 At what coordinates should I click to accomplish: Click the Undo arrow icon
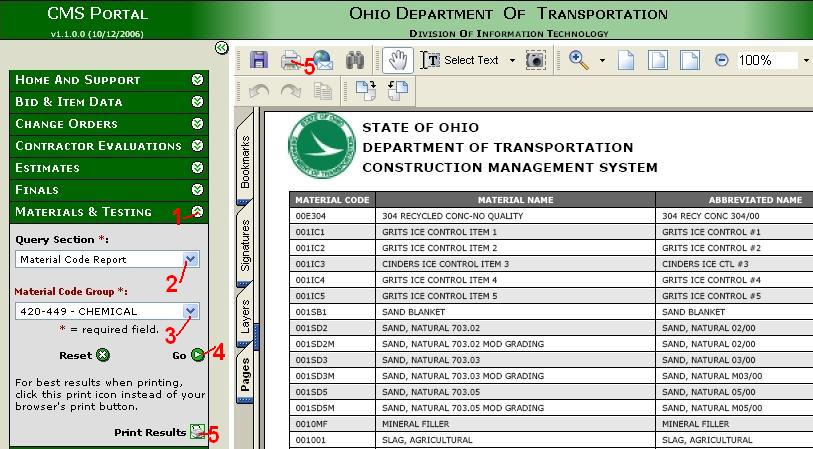pyautogui.click(x=259, y=91)
